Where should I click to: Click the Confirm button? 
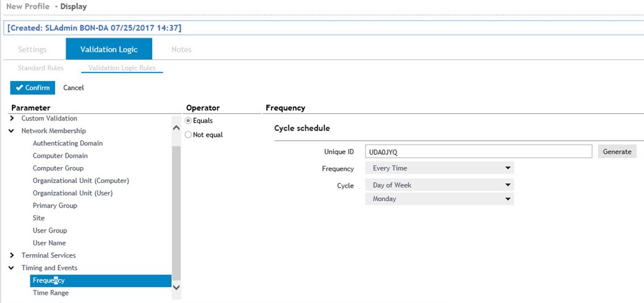coord(32,87)
